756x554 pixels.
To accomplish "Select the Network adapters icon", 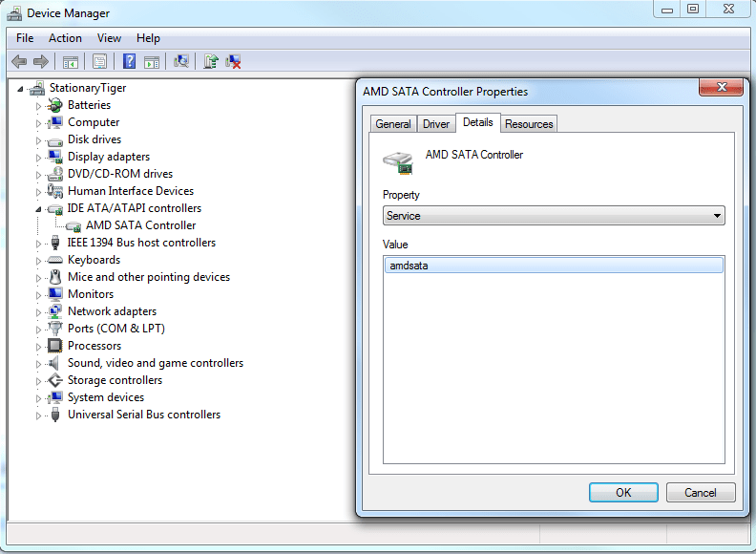I will (x=55, y=311).
